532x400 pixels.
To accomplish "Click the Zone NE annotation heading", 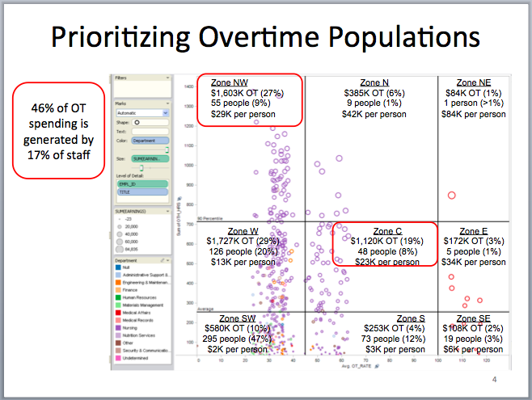I will click(x=473, y=82).
